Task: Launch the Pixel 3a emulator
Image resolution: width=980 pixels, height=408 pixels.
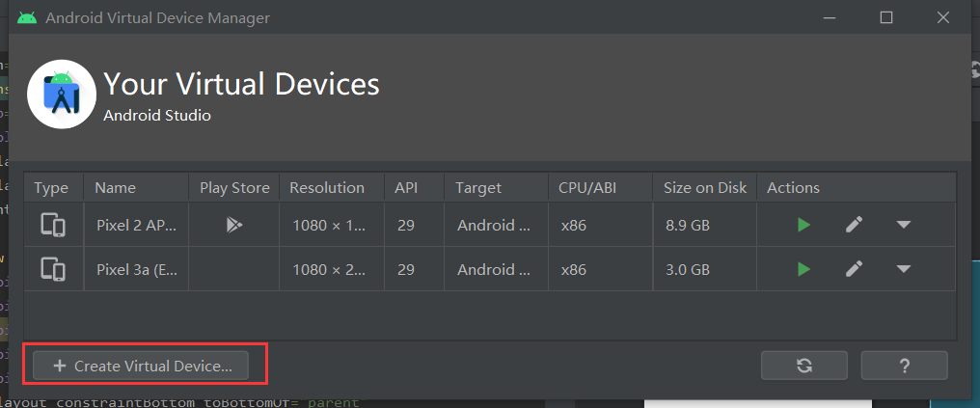Action: pos(803,269)
